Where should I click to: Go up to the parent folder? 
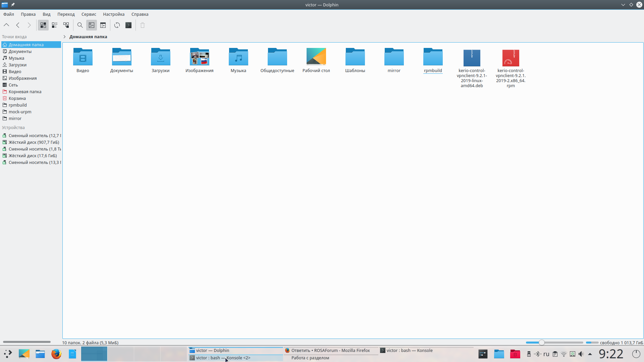(x=6, y=25)
